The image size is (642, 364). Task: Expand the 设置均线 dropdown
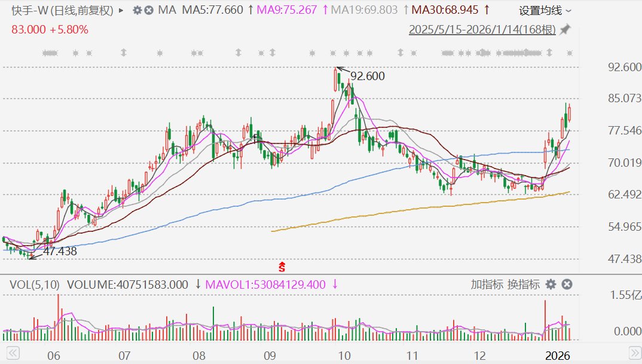(x=545, y=11)
